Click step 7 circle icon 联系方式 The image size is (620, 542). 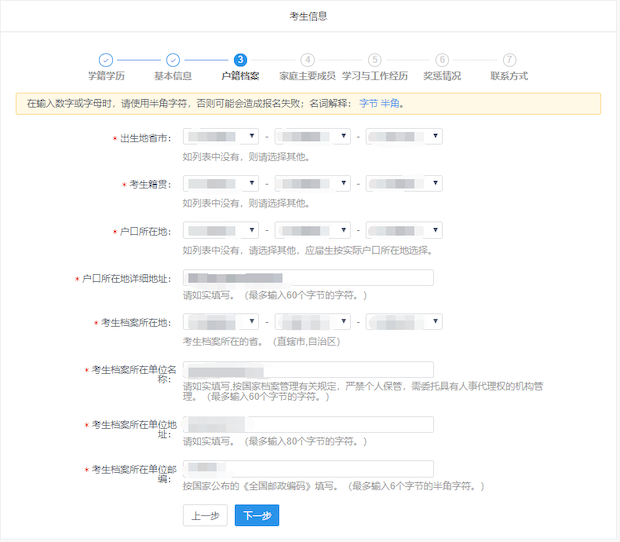510,60
